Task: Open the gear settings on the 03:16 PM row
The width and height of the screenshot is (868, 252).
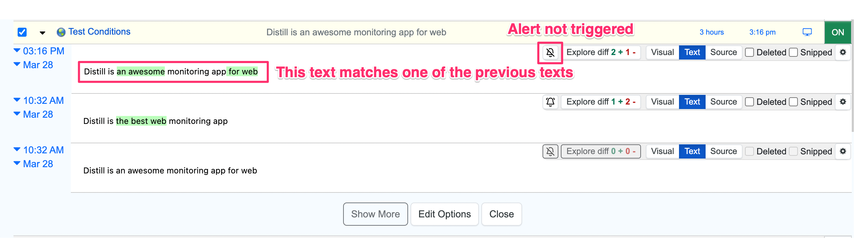Action: [x=843, y=52]
